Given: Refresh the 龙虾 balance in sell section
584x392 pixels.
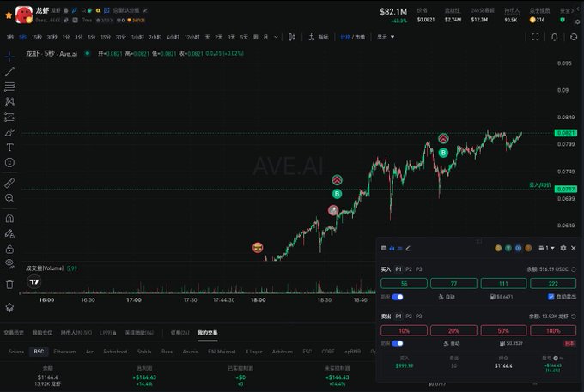Looking at the screenshot, I should (x=574, y=317).
